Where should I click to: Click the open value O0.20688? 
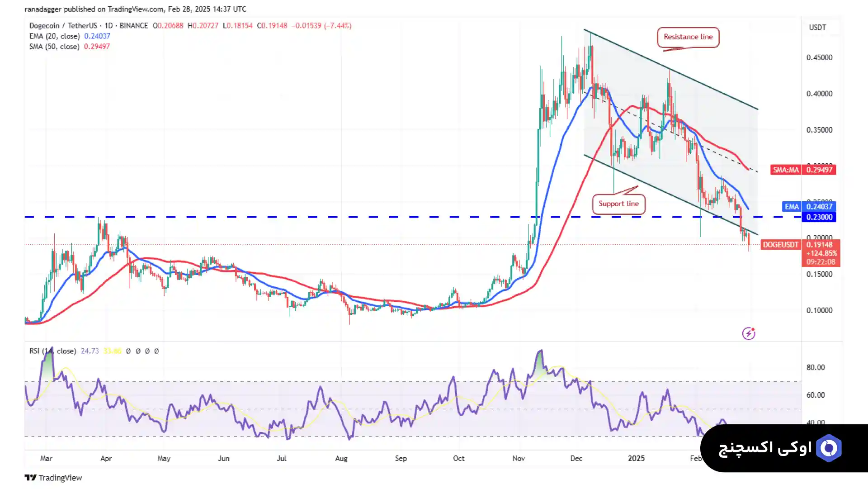coord(168,26)
